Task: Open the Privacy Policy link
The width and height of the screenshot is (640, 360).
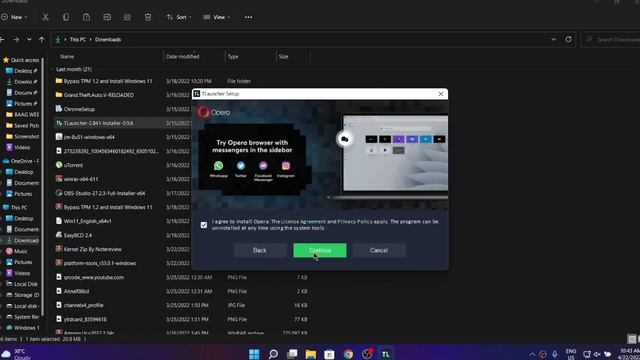Action: (355, 222)
